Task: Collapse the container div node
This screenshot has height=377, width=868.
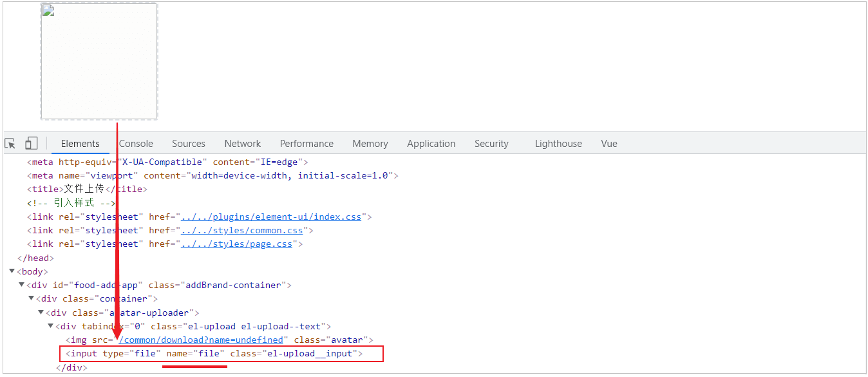Action: tap(32, 298)
